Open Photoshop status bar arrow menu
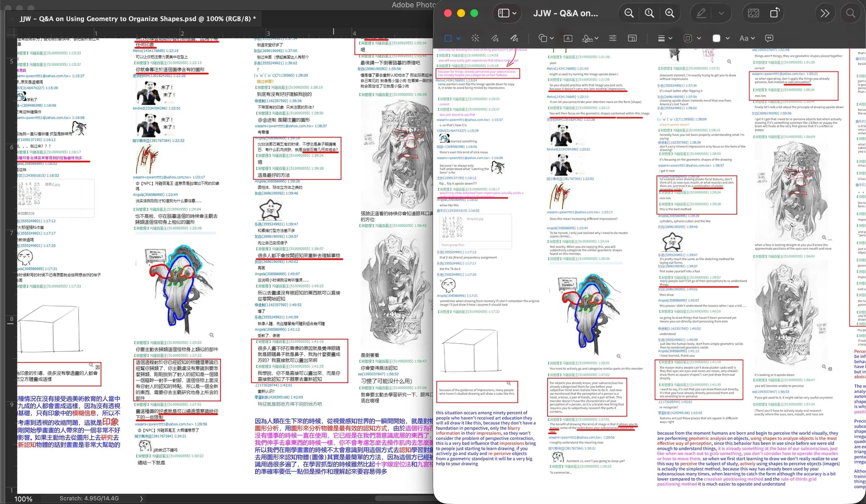 (141, 499)
